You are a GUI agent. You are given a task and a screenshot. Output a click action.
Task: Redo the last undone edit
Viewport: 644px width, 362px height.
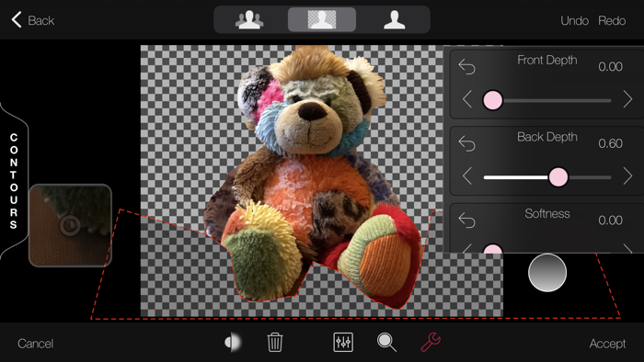point(612,20)
